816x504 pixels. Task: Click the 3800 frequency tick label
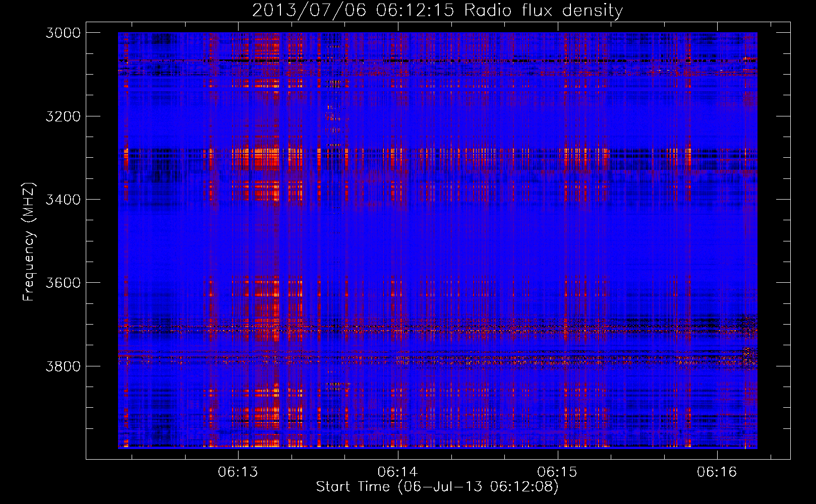coord(63,366)
